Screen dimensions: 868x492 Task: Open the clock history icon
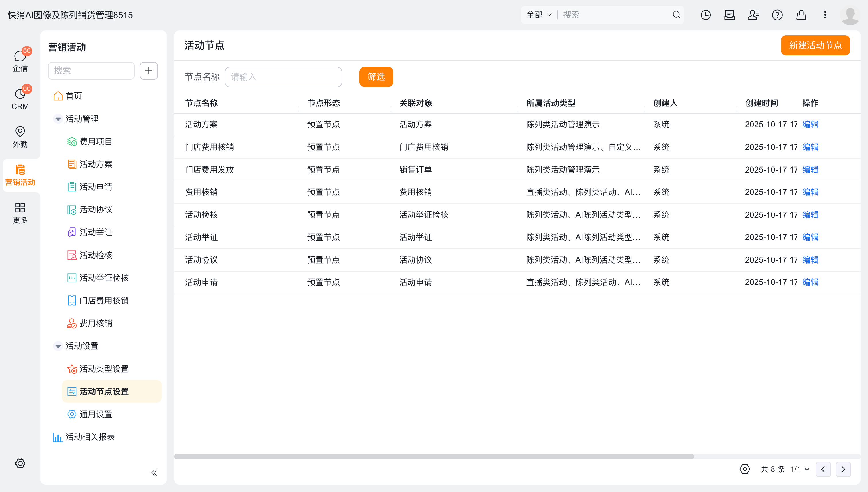pyautogui.click(x=706, y=15)
